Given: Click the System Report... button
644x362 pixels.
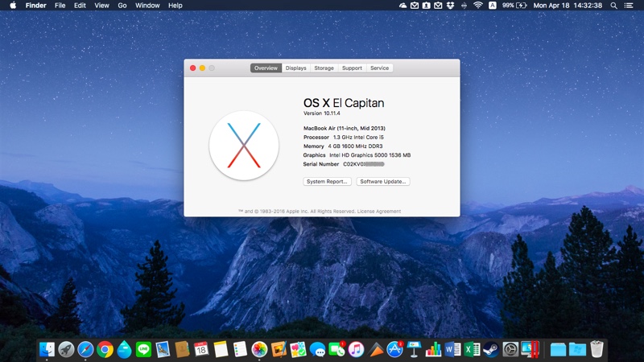Looking at the screenshot, I should point(327,182).
